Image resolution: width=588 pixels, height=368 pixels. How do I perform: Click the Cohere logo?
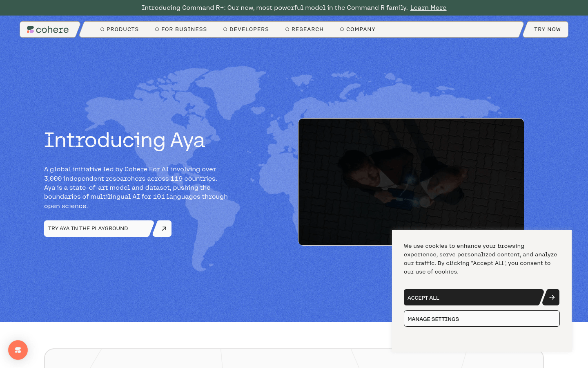(x=48, y=29)
